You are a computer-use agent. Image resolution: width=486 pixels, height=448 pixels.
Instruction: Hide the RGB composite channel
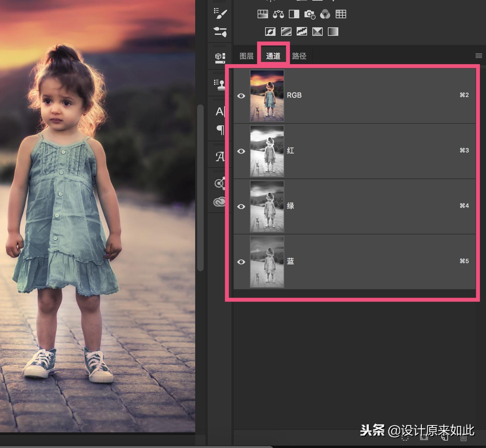[x=241, y=96]
